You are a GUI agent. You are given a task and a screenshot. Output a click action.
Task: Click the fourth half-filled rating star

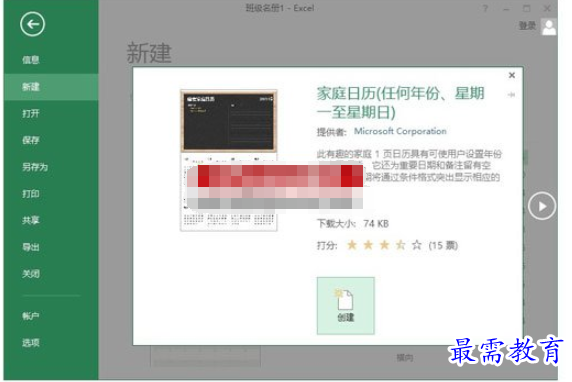[x=401, y=245]
